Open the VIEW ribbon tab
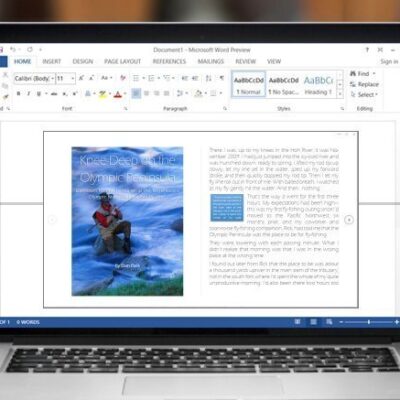This screenshot has width=400, height=400. 274,61
